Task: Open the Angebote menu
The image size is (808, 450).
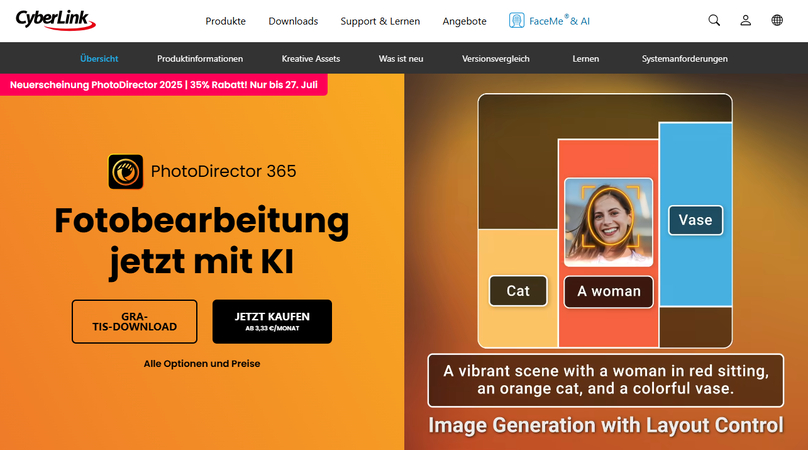Action: click(x=464, y=21)
